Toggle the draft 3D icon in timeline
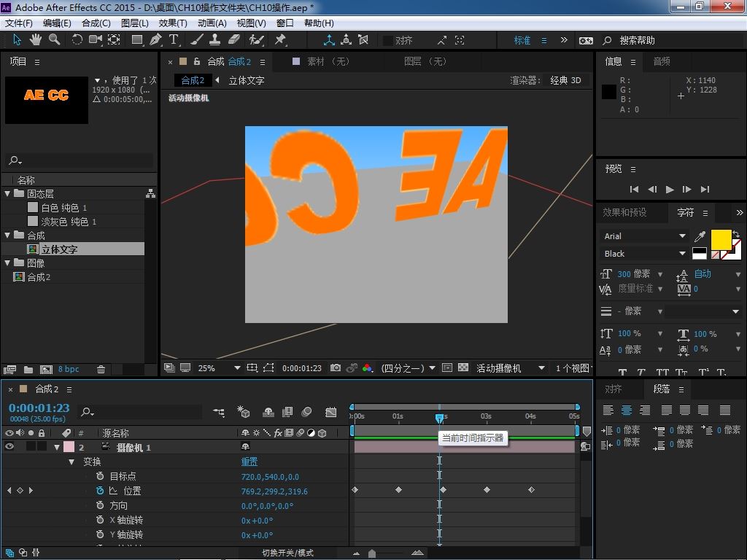747x560 pixels. coord(244,412)
